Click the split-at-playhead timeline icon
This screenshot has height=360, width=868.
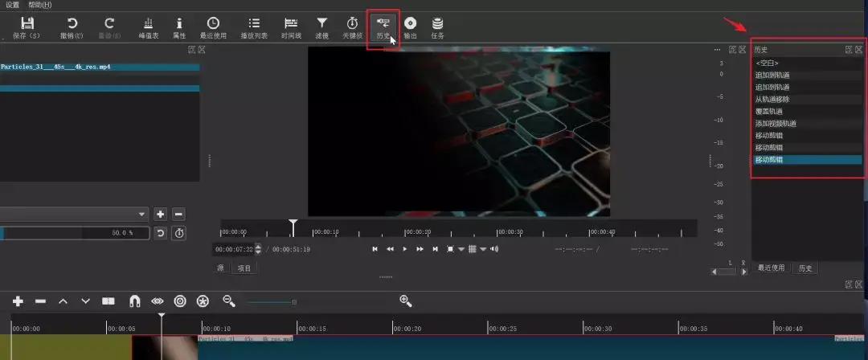click(x=108, y=301)
